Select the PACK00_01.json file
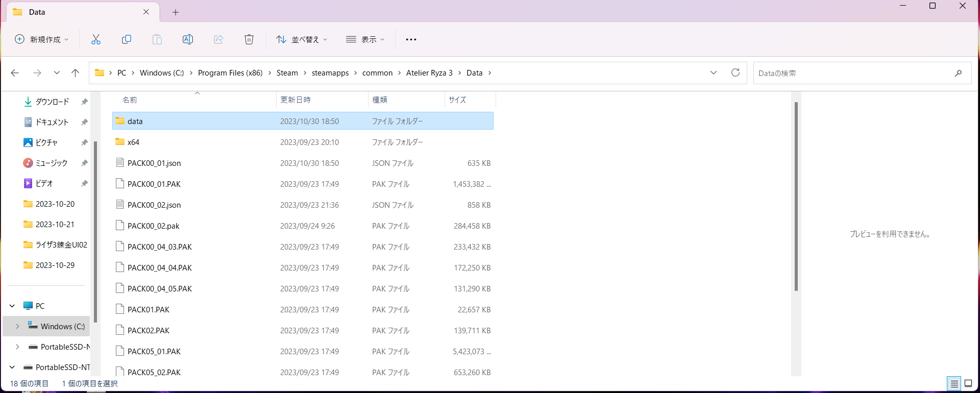 (303, 163)
